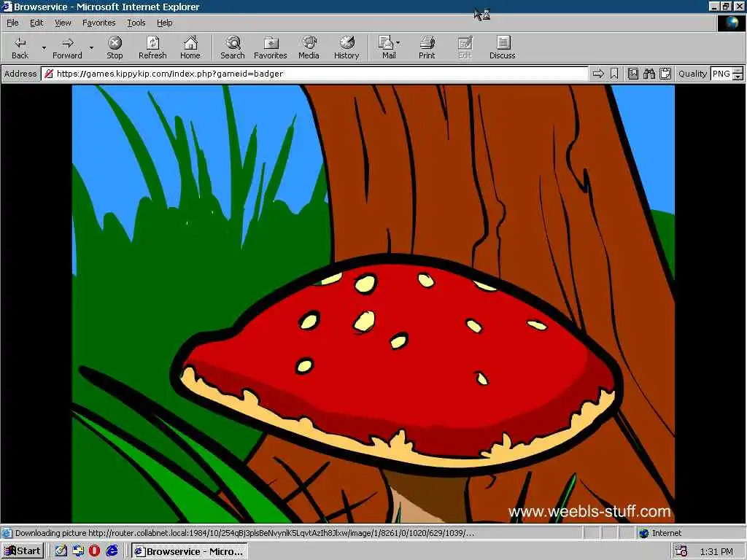Image resolution: width=747 pixels, height=560 pixels.
Task: Click the Quality label
Action: click(692, 74)
